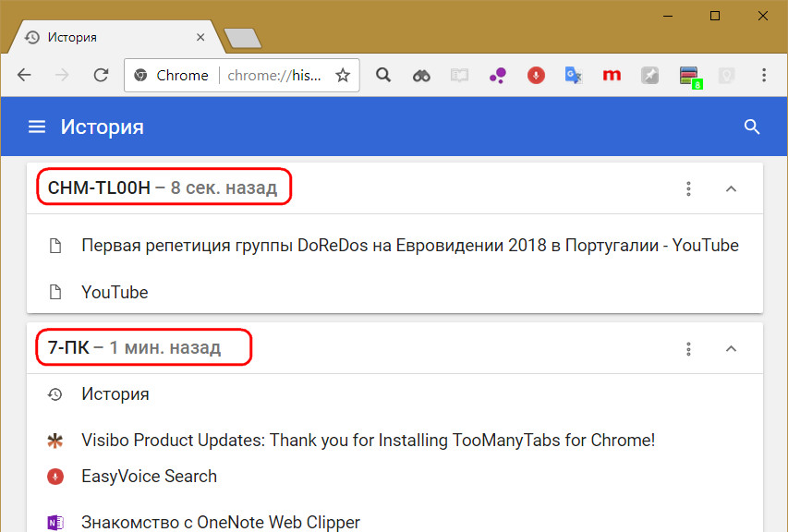Collapse the CHM-TL00H device section
The width and height of the screenshot is (788, 532).
[731, 189]
